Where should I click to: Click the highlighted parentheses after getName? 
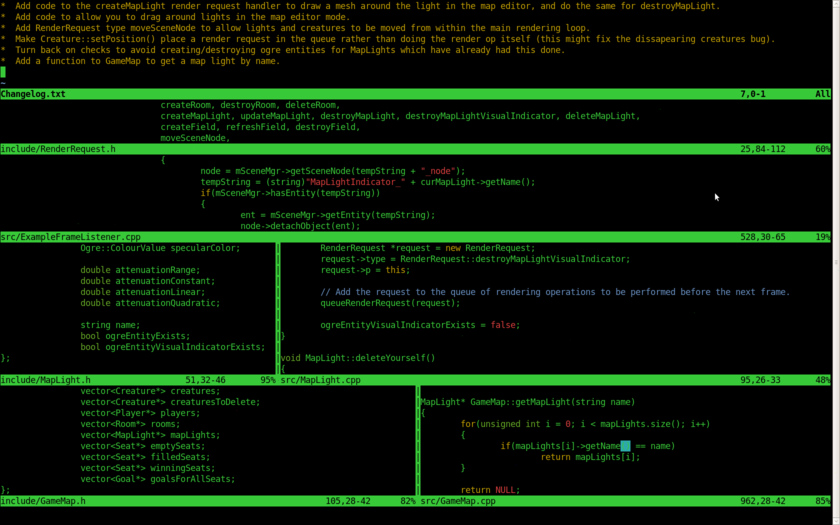point(625,446)
